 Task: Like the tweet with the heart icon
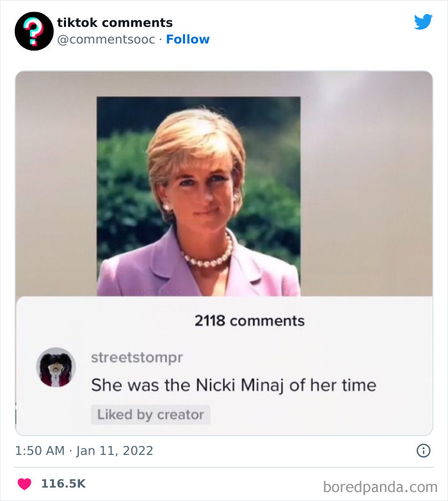pyautogui.click(x=24, y=484)
